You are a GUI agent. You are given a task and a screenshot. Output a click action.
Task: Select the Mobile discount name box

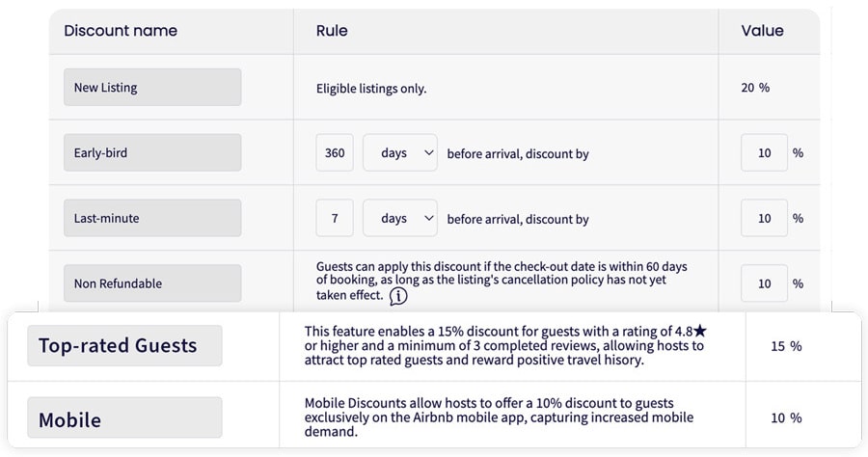[x=124, y=417]
